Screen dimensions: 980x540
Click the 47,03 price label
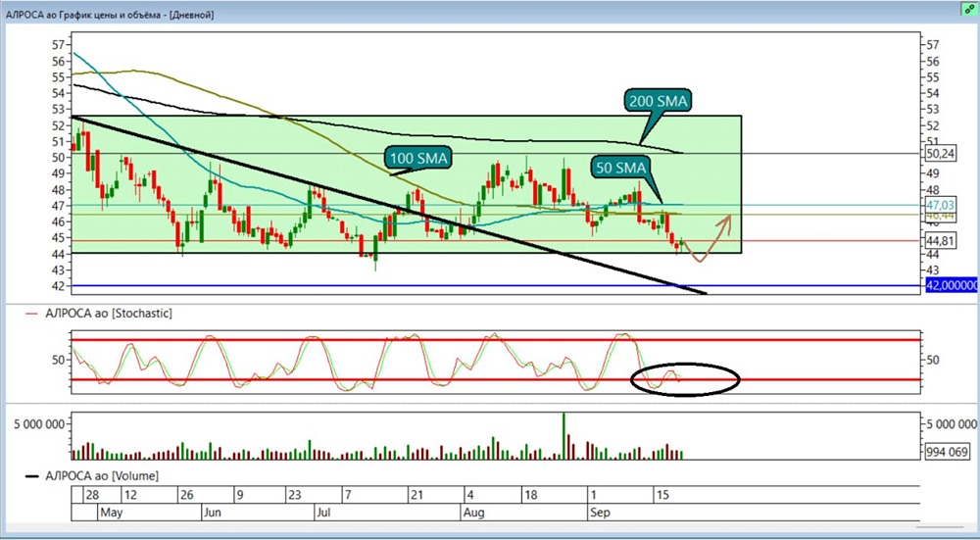click(x=940, y=205)
